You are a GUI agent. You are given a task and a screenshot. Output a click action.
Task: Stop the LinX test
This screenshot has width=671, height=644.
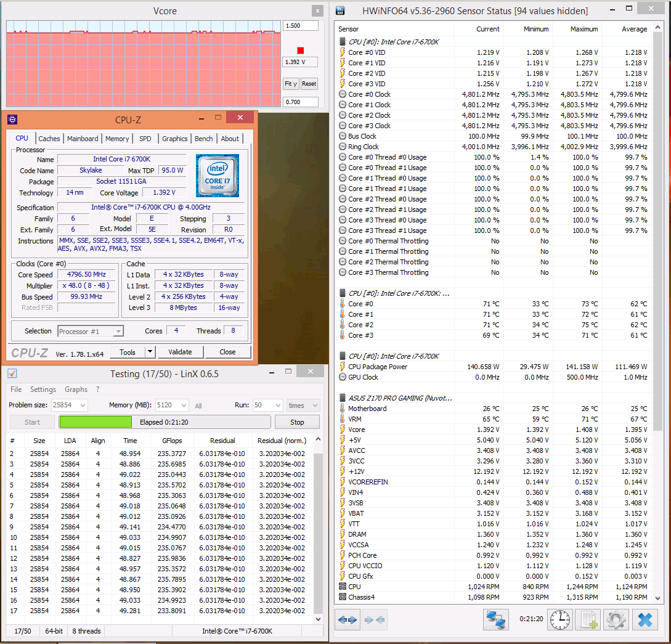(297, 422)
